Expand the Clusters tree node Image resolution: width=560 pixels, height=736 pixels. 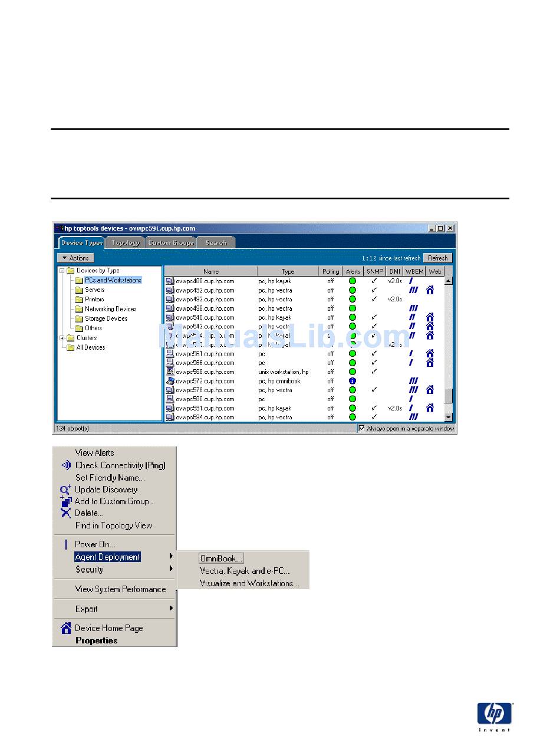pos(62,338)
